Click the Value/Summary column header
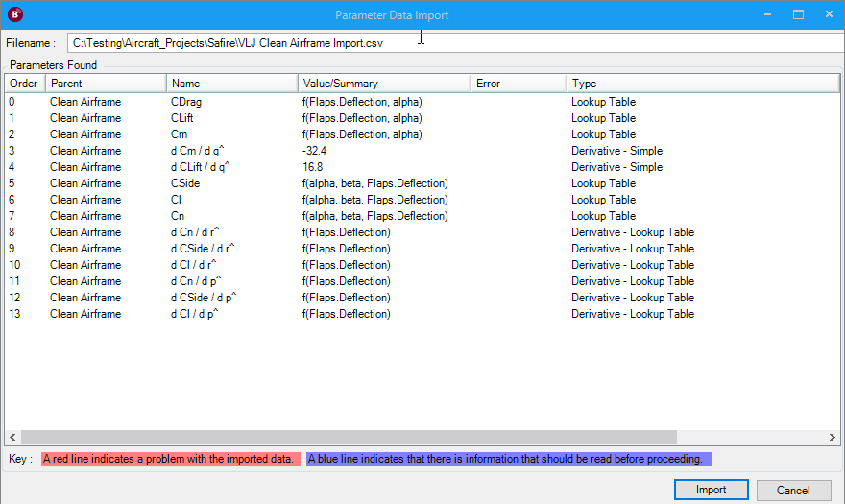The height and width of the screenshot is (504, 845). coord(384,84)
